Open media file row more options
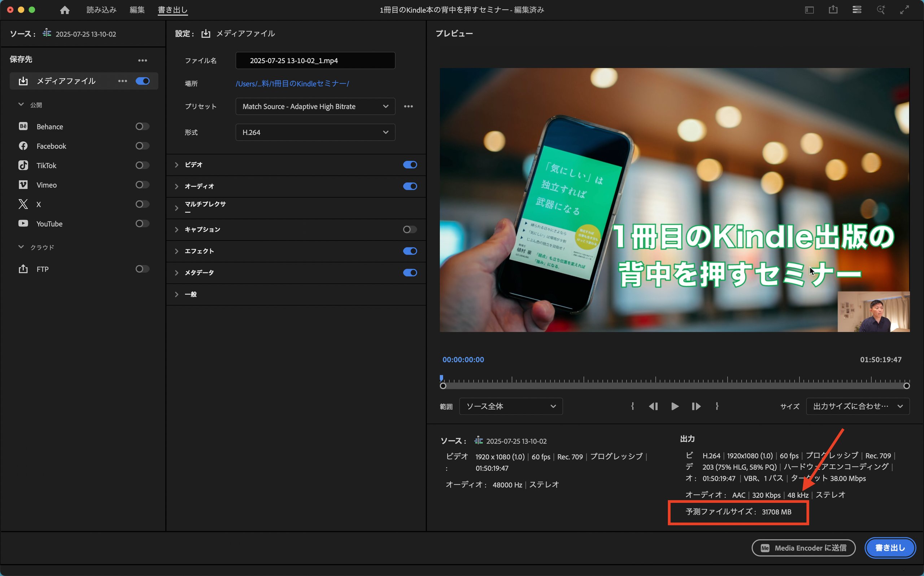The image size is (924, 576). click(122, 81)
